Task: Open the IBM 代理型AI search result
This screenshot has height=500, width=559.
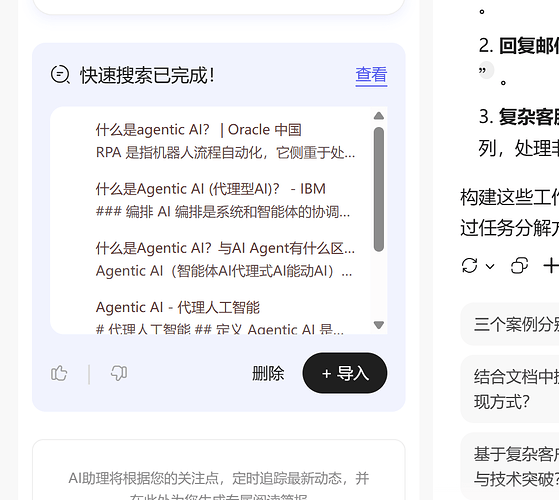Action: coord(223,200)
